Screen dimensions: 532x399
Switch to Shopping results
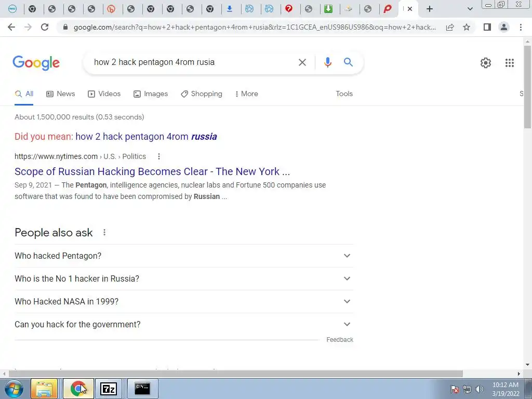click(x=202, y=94)
